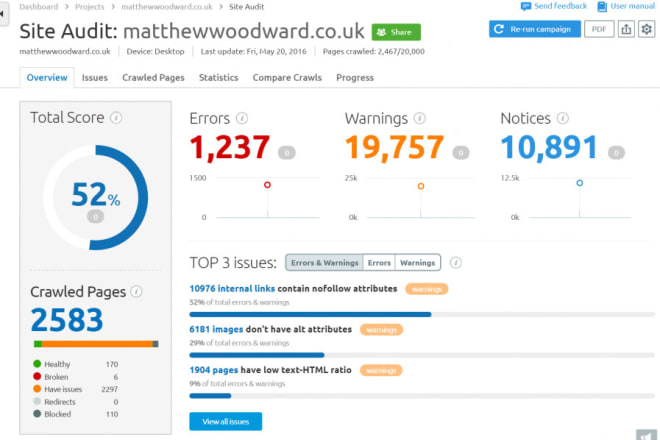Click Pages crawled: 2,467/20,000 text
Viewport: 660px width, 440px height.
[x=374, y=51]
